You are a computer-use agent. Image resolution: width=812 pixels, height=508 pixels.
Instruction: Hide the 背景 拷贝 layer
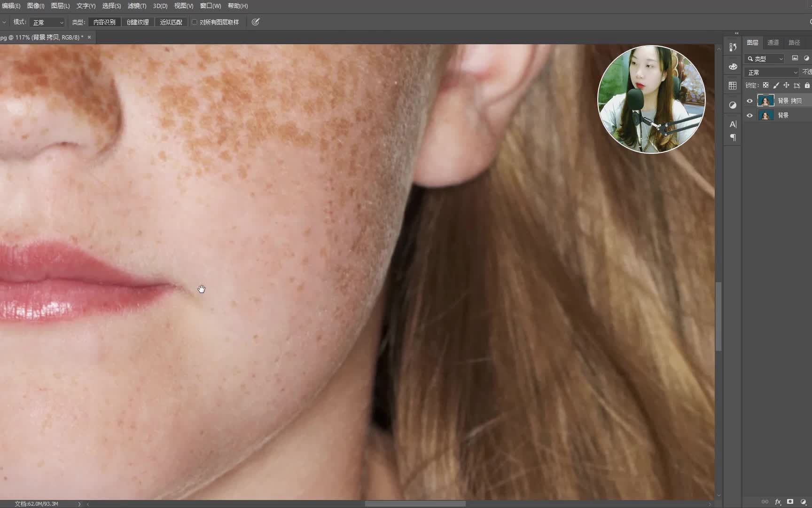click(750, 101)
